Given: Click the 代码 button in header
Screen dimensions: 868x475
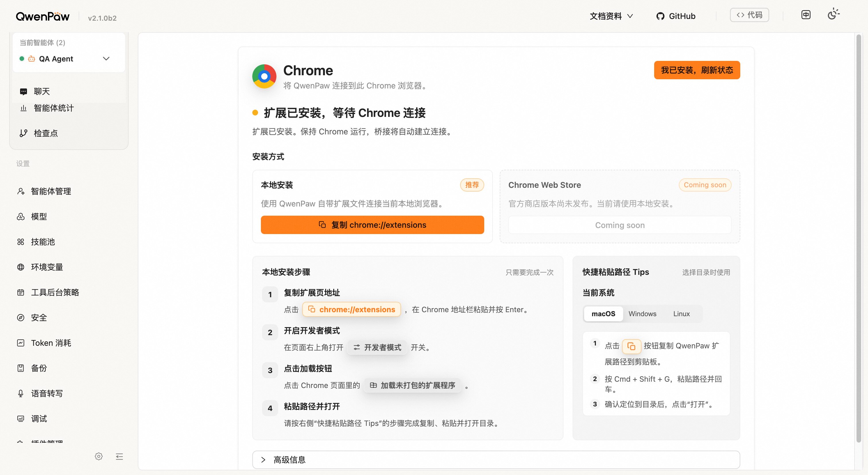Looking at the screenshot, I should (x=749, y=15).
